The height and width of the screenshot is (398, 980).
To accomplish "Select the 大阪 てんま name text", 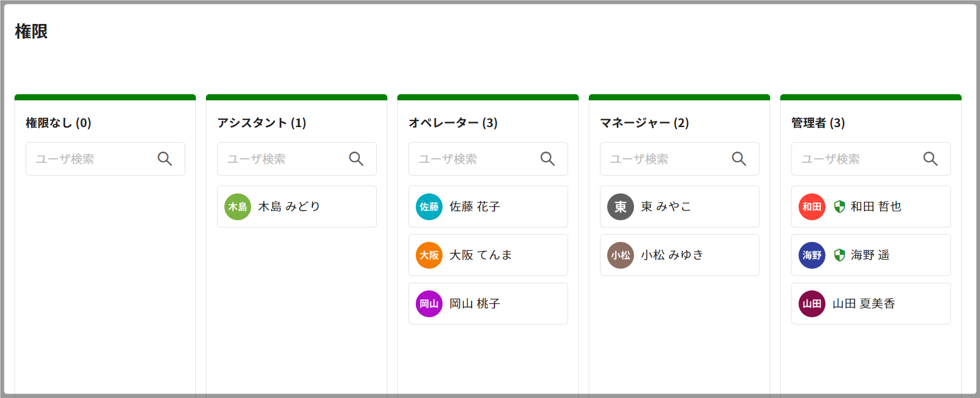I will pos(481,255).
